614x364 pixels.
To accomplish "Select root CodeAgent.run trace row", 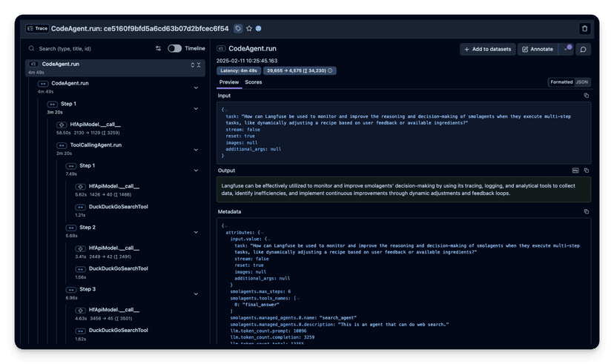I will pyautogui.click(x=115, y=67).
